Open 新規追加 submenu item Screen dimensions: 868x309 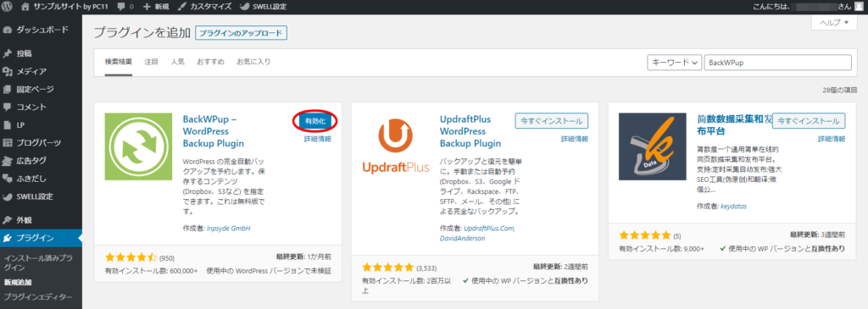pos(18,283)
